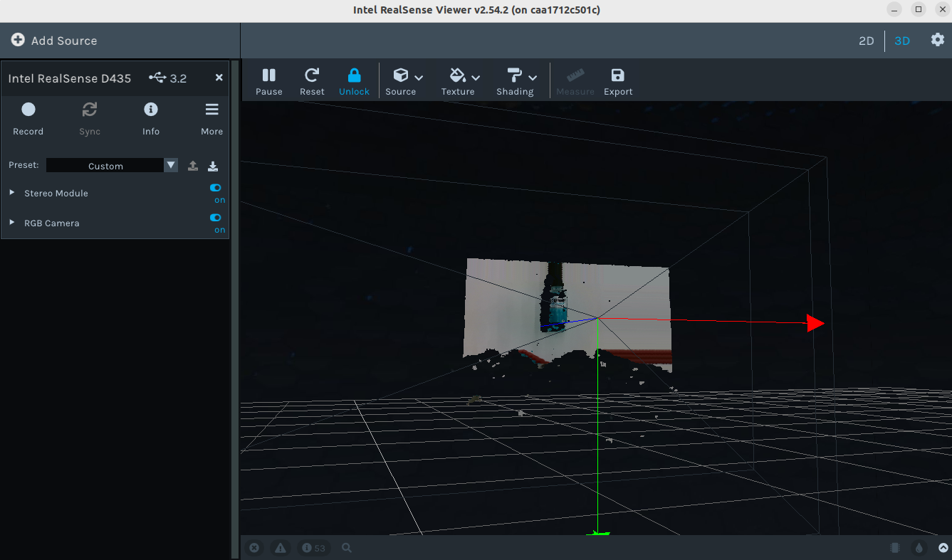
Task: Click the Add Source plus icon
Action: click(x=18, y=40)
